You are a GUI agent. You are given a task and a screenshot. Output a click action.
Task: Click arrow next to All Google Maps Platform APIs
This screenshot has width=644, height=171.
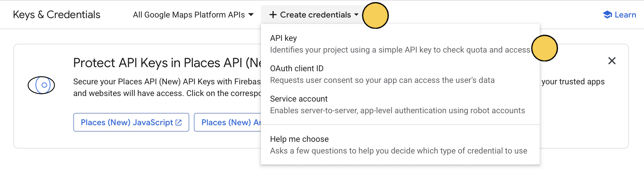[x=251, y=15]
